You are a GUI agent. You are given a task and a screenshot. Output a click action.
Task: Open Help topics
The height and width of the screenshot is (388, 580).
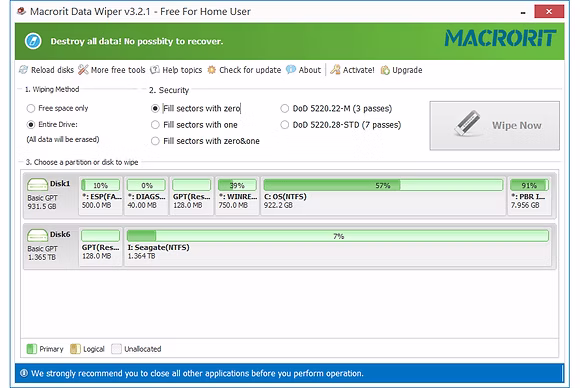tap(176, 70)
